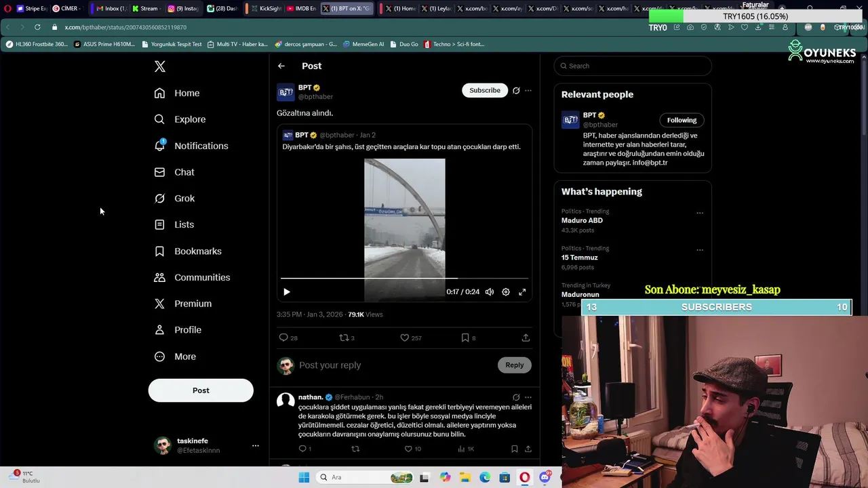This screenshot has height=488, width=868.
Task: Open Grok from the sidebar
Action: pyautogui.click(x=174, y=199)
